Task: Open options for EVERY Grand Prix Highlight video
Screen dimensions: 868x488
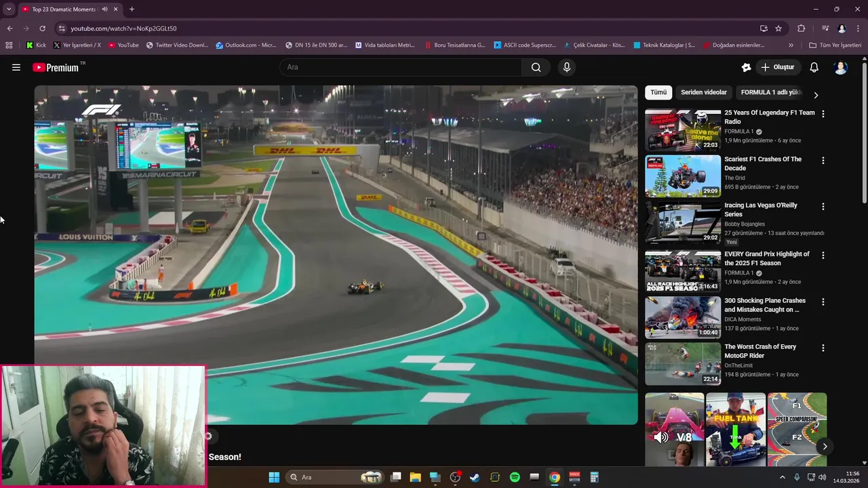Action: coord(823,256)
